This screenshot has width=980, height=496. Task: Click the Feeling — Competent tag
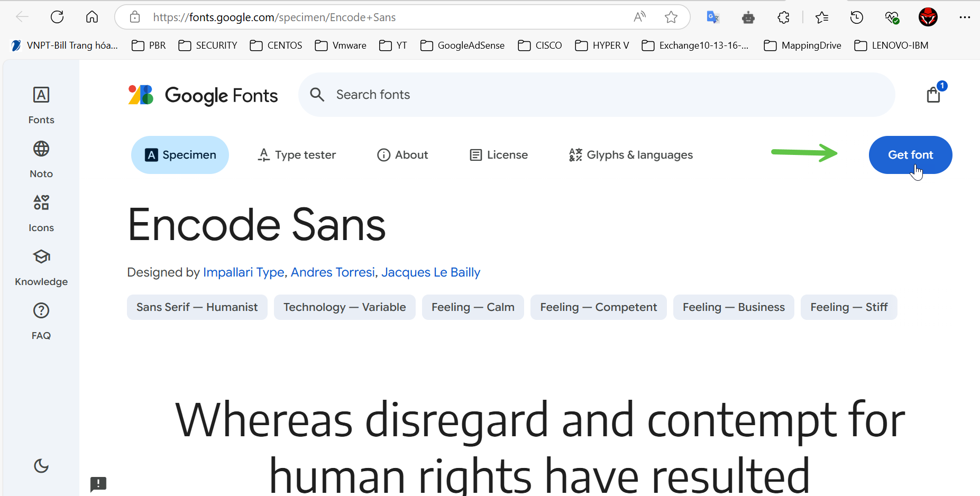[599, 307]
